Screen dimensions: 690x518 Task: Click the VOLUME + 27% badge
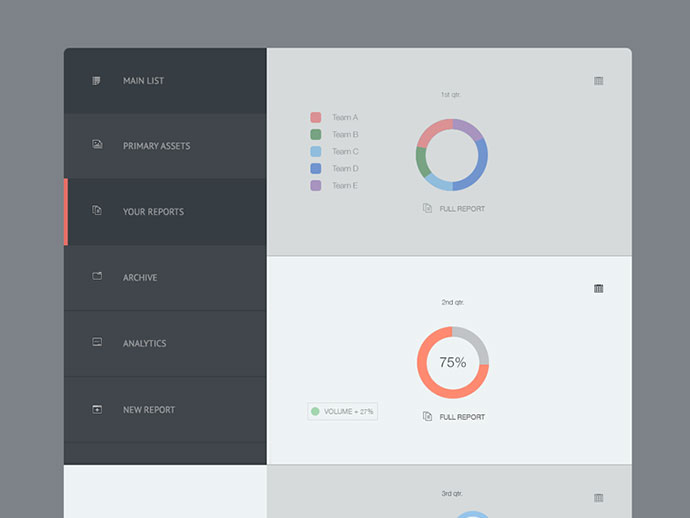point(342,411)
